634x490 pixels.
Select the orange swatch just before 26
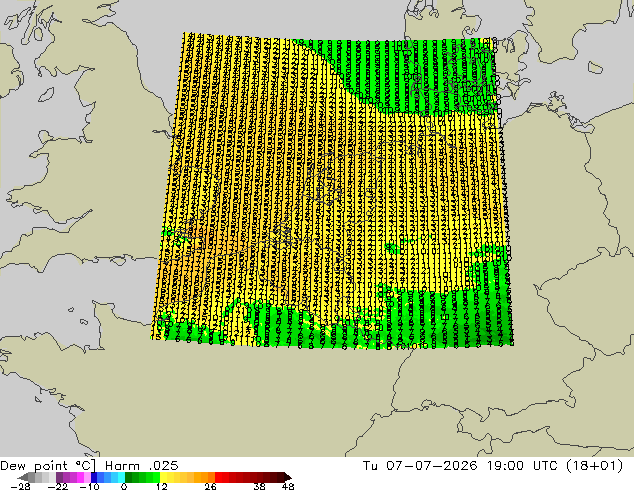(211, 477)
